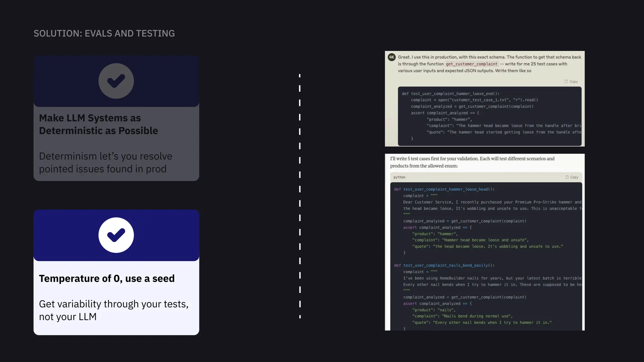
Task: Click 'Temperature of 0, use a seed' heading
Action: point(107,278)
